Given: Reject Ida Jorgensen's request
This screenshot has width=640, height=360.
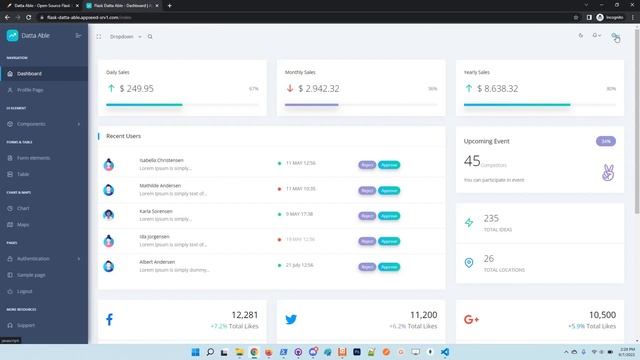Looking at the screenshot, I should (x=367, y=241).
